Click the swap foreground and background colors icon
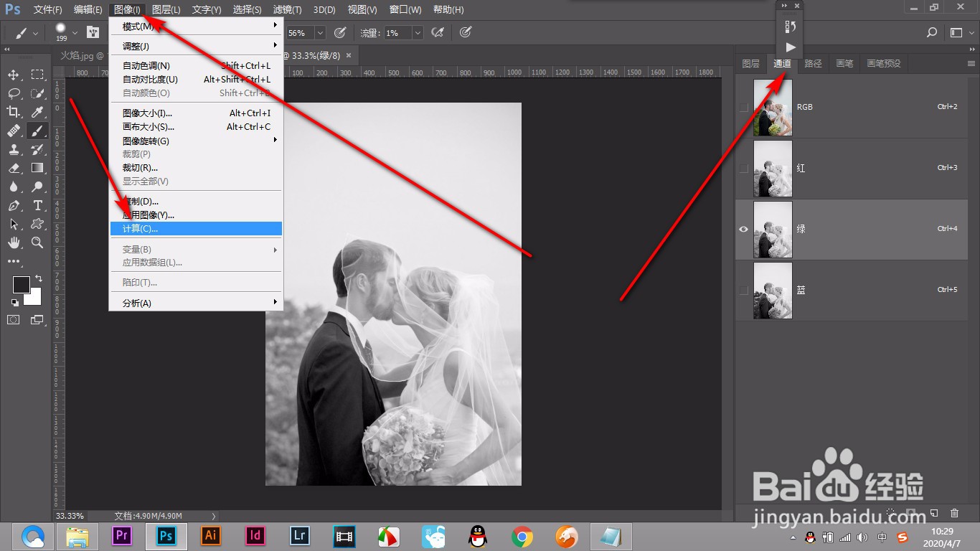This screenshot has width=980, height=551. click(x=39, y=278)
